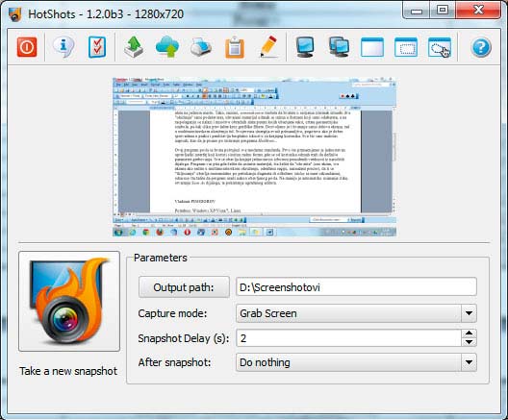Viewport: 508px width, 420px height.
Task: Click the Output path button
Action: tap(184, 287)
